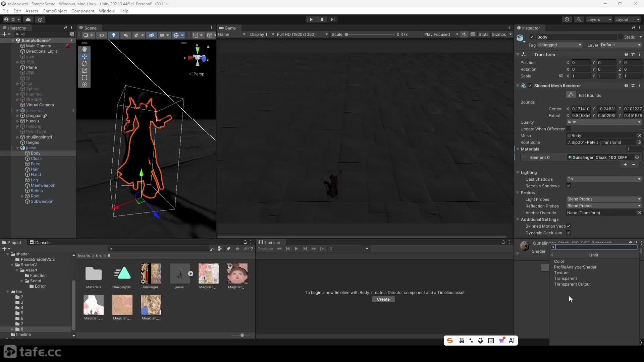Click the Play button
This screenshot has height=362, width=644.
click(311, 19)
